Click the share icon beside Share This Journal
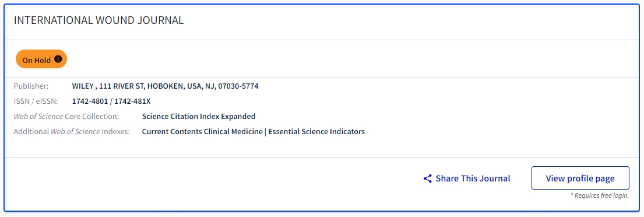Screen dimensions: 644x217 428,178
